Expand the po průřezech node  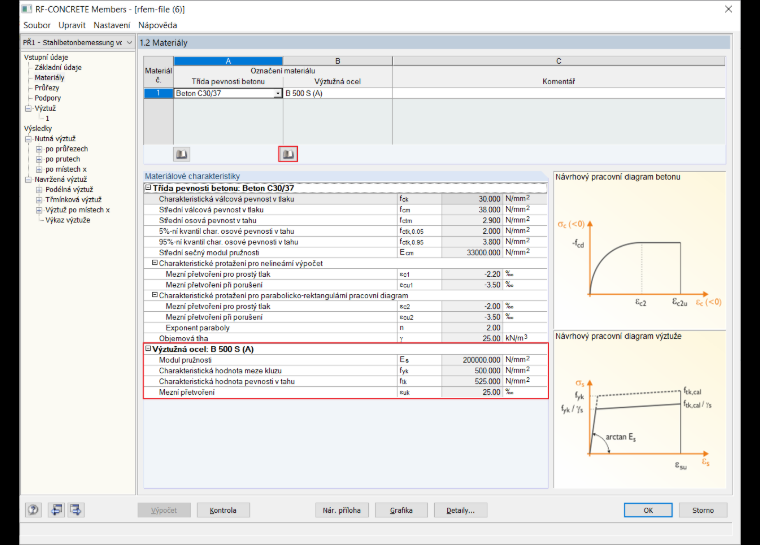coord(39,149)
